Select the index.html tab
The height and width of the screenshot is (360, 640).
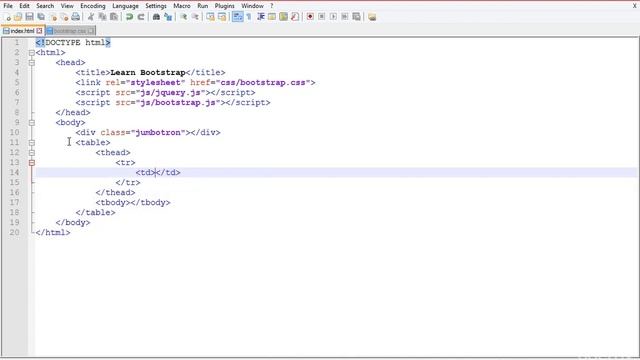pos(22,31)
